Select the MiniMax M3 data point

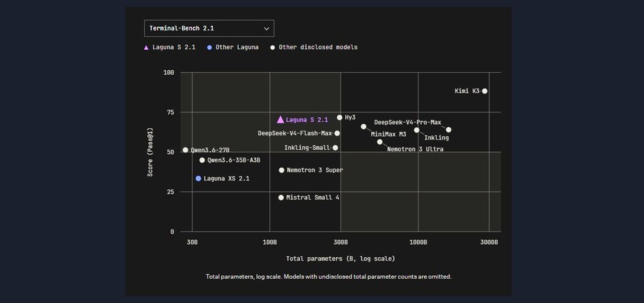tap(364, 127)
